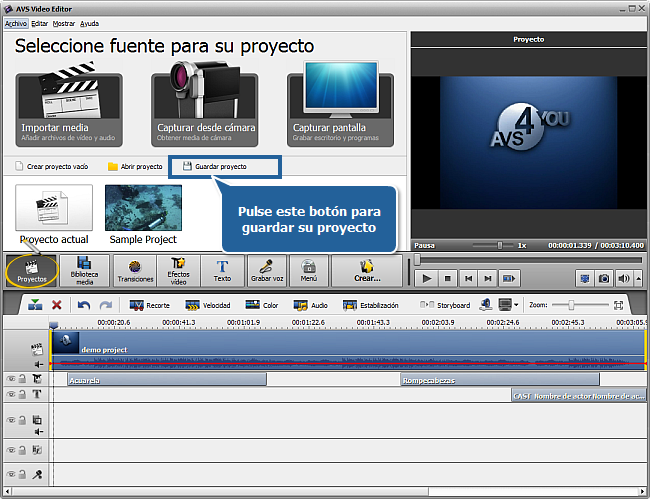650x499 pixels.
Task: Click Crear proyecto vacío
Action: (52, 167)
